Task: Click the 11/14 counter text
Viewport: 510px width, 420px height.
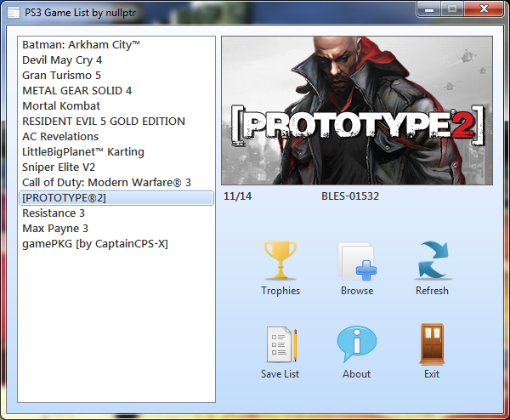Action: (237, 196)
